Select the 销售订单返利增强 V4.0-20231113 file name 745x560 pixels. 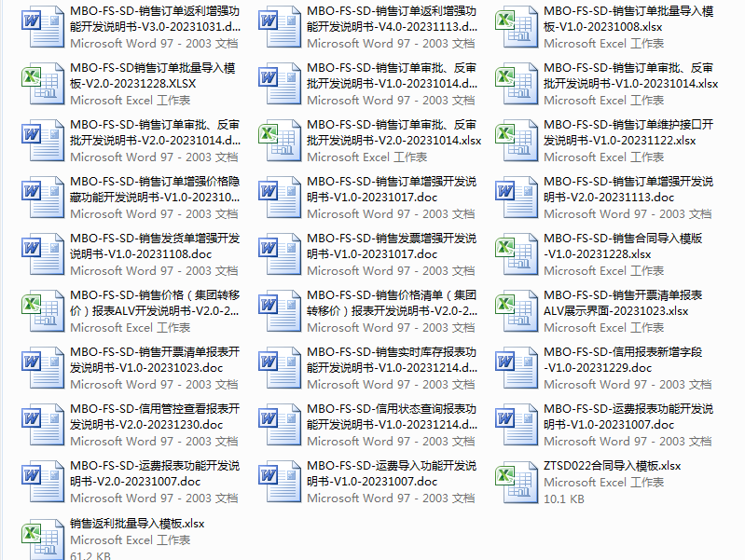(x=392, y=19)
